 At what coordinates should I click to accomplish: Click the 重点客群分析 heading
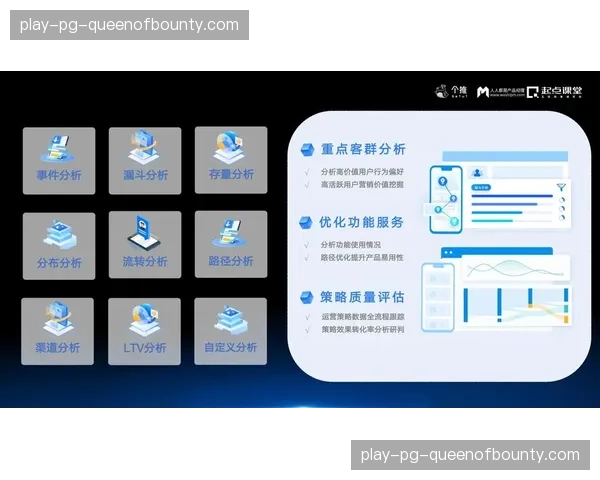pyautogui.click(x=362, y=149)
